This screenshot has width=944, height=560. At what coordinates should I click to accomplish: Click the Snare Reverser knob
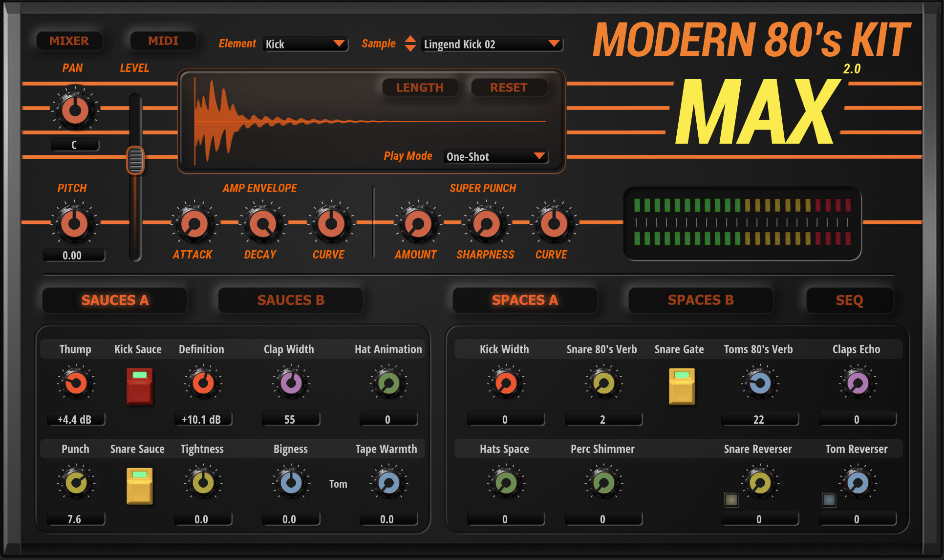pyautogui.click(x=760, y=483)
